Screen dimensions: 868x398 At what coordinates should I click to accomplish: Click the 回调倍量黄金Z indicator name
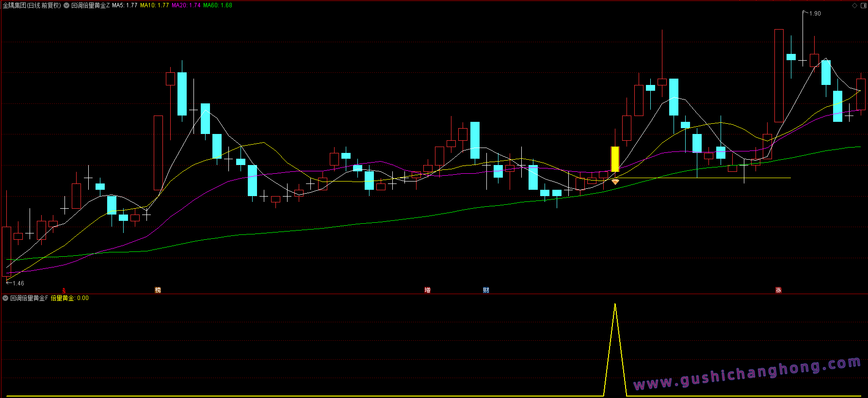pos(91,5)
